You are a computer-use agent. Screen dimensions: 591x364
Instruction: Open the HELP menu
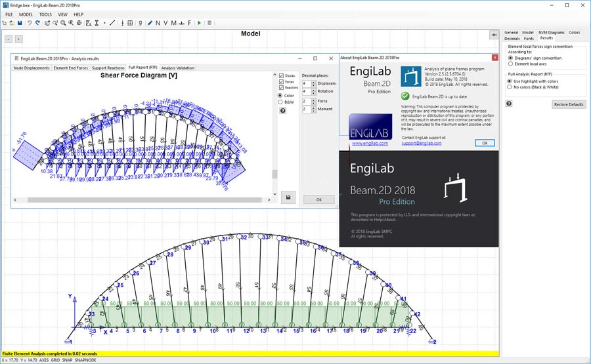[78, 14]
